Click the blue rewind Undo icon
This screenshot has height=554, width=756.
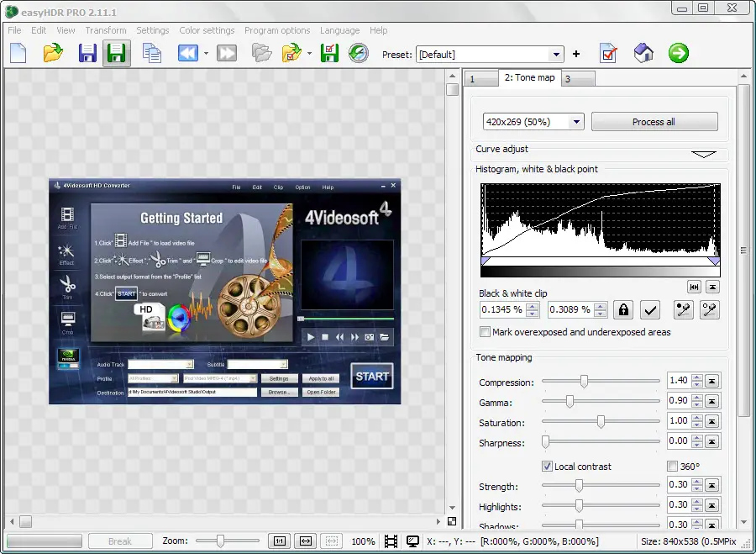tap(187, 53)
